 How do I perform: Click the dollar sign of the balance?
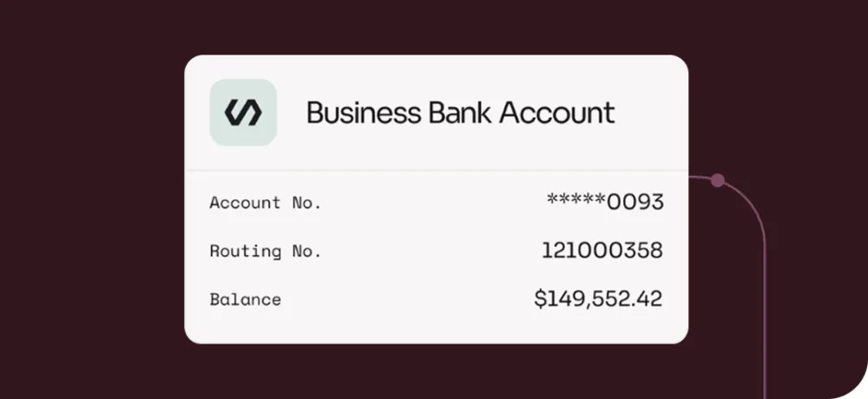click(x=540, y=300)
